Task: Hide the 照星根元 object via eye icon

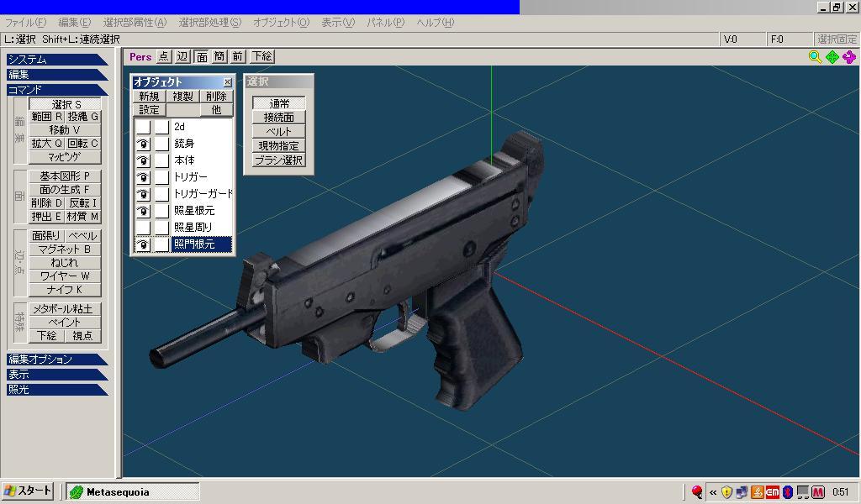Action: coord(143,211)
